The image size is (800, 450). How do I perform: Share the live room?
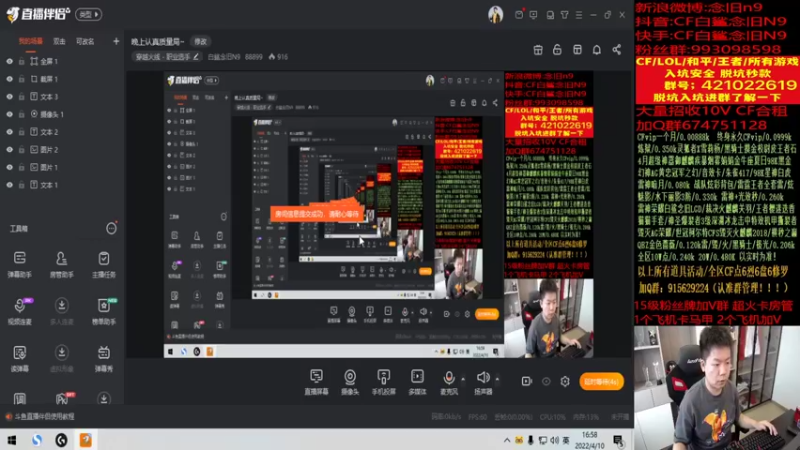click(617, 49)
